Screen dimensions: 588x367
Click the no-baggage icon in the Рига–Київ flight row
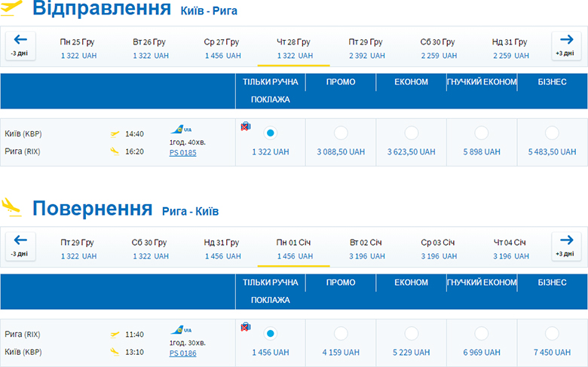tap(245, 327)
